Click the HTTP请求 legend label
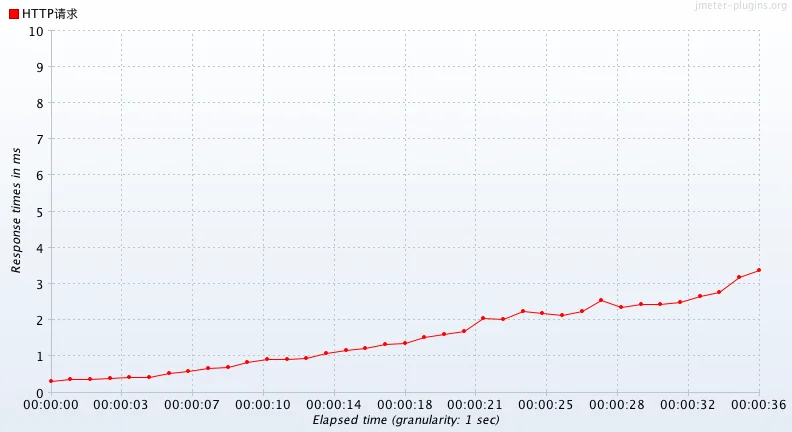Screen dimensions: 792x432 tap(50, 14)
